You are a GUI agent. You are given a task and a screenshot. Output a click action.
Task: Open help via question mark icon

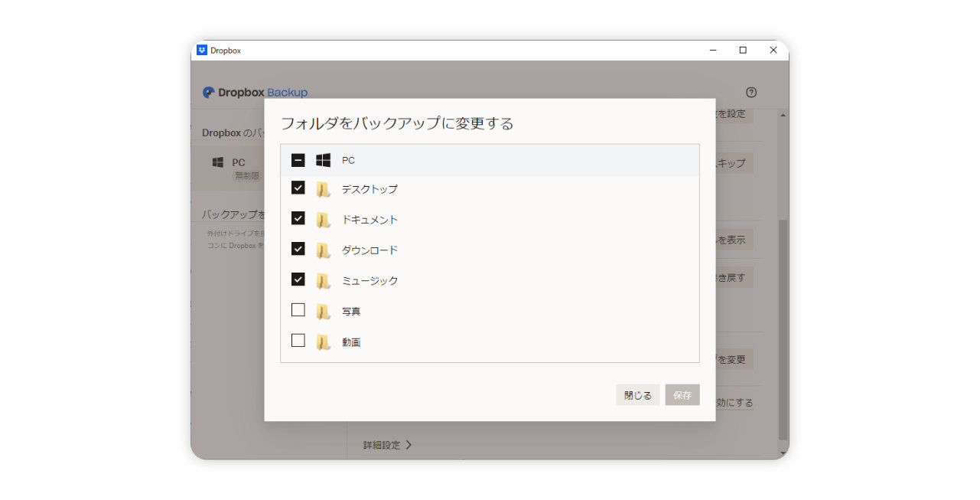pos(750,93)
